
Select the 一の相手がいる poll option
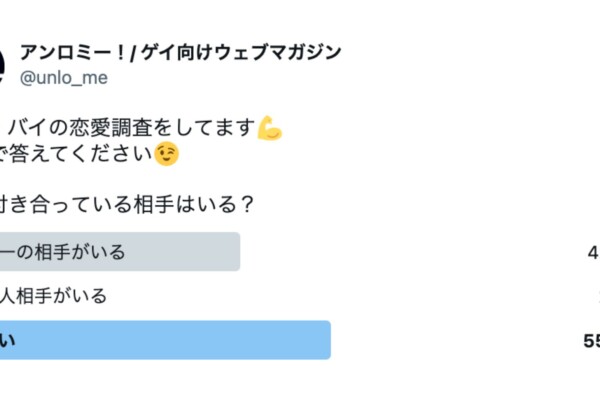click(64, 252)
